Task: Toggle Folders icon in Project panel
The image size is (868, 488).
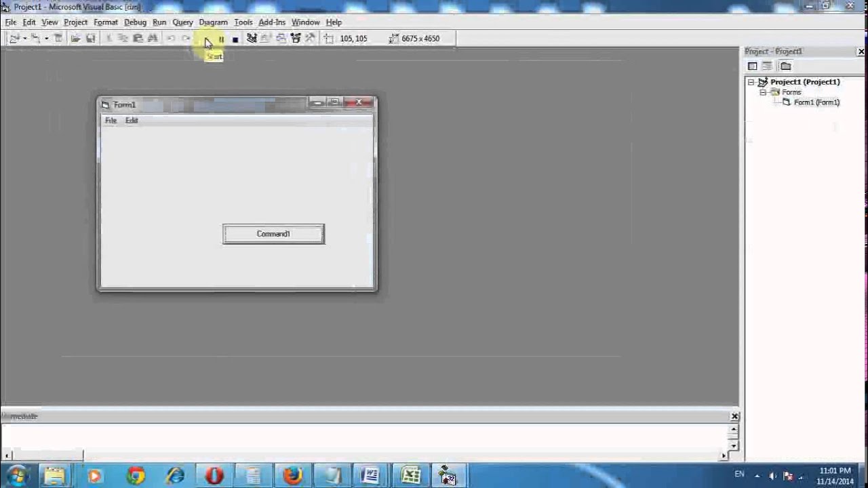Action: click(785, 66)
